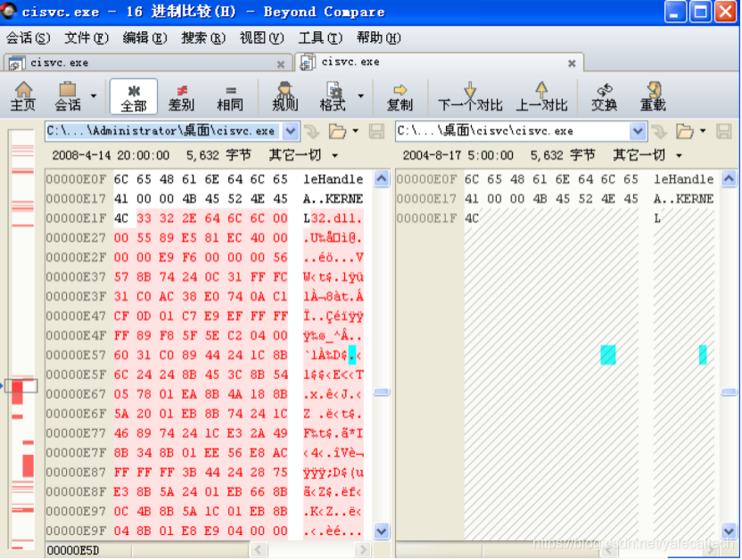Close the first cisvc.exe tab
The width and height of the screenshot is (742, 560).
point(281,64)
